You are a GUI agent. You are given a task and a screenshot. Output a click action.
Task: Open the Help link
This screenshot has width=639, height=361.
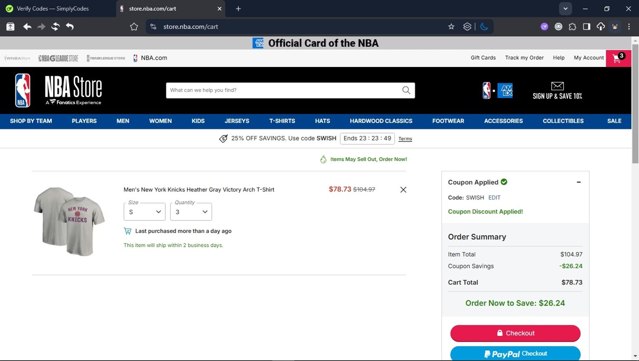coord(558,58)
